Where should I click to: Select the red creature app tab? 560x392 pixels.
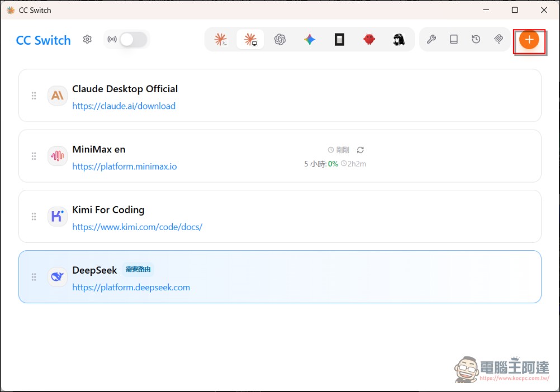click(x=369, y=39)
